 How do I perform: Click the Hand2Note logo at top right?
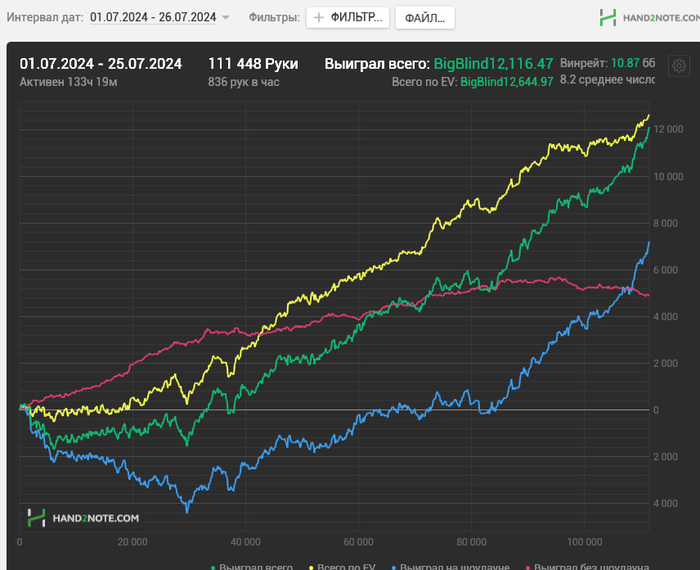[650, 18]
